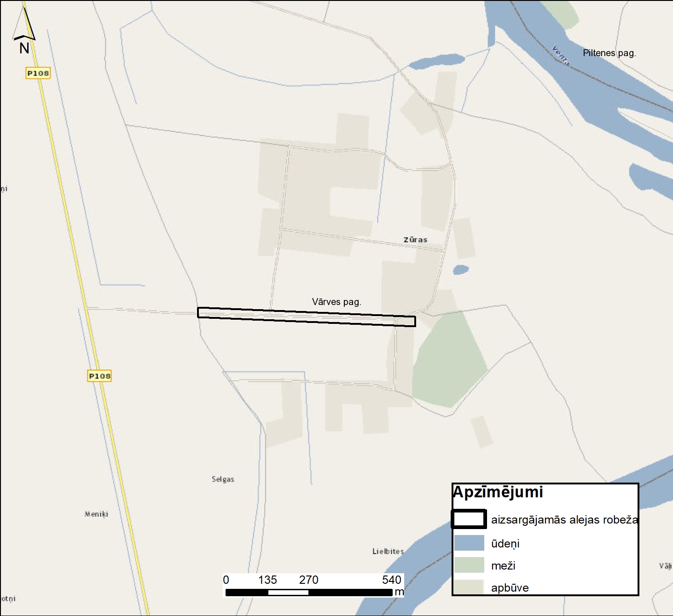Viewport: 673px width, 616px height.
Task: Click the small blue pond below Zūras
Action: 461,270
